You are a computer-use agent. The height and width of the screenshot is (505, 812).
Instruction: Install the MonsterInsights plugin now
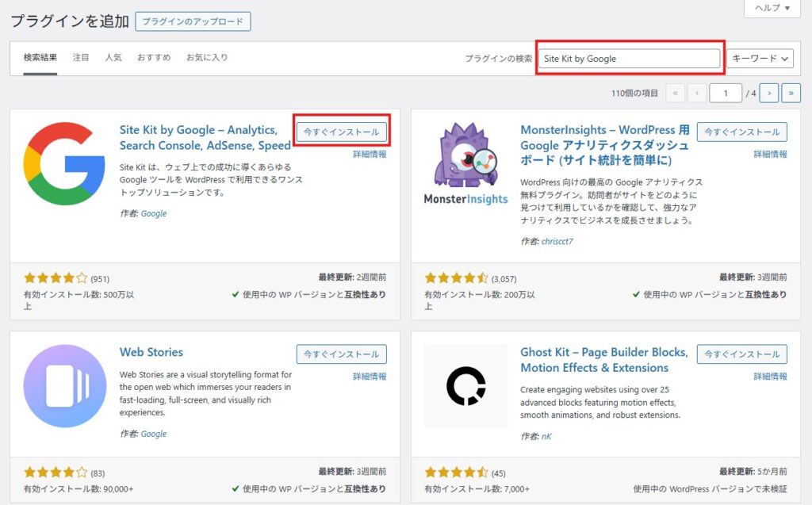coord(742,132)
